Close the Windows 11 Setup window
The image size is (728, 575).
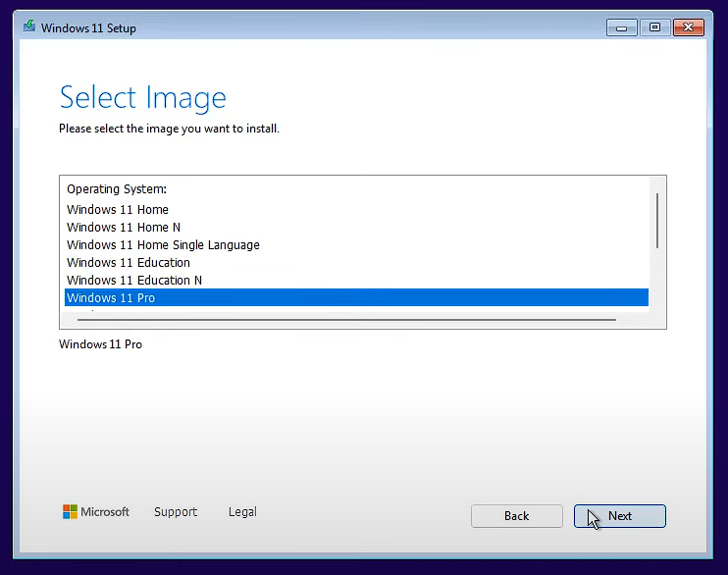coord(689,27)
